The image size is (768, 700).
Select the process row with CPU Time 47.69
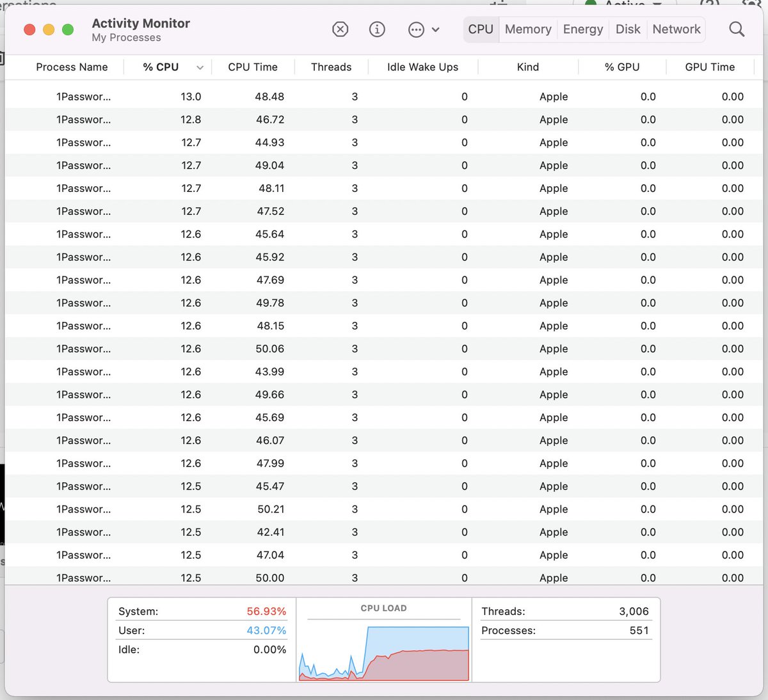tap(384, 280)
